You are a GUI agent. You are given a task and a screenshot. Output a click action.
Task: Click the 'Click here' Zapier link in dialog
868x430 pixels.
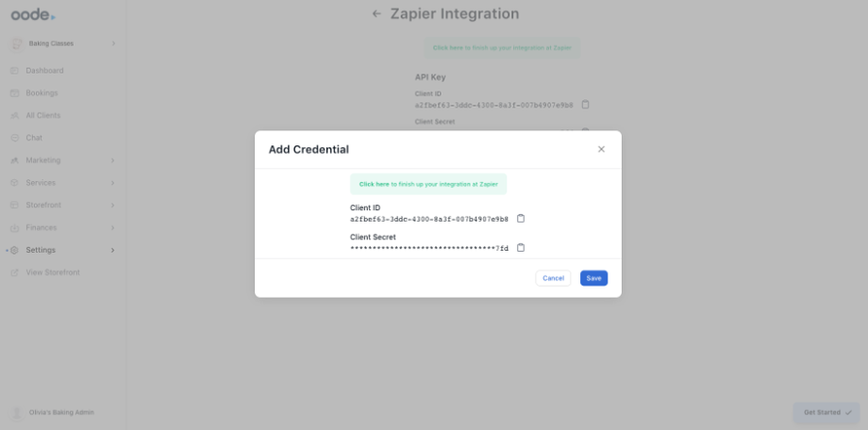375,184
